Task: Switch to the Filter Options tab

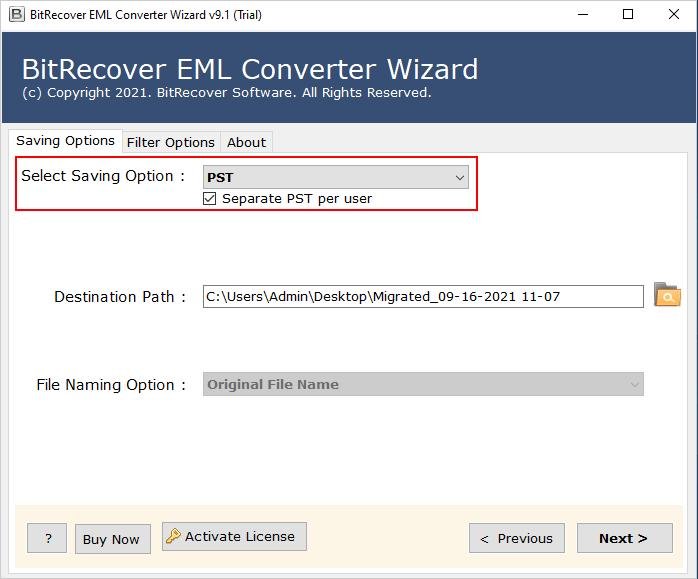Action: pos(170,142)
